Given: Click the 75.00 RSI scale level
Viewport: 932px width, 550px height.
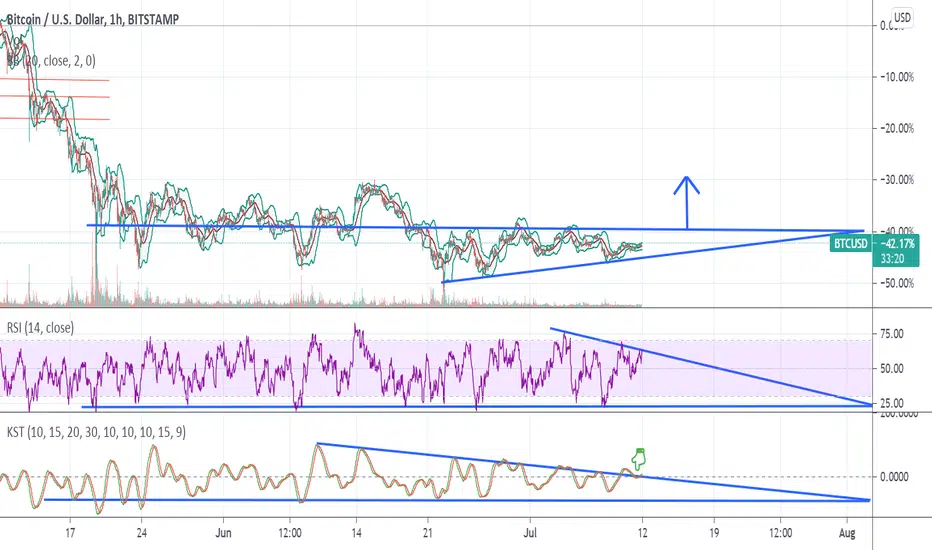Looking at the screenshot, I should (x=892, y=334).
